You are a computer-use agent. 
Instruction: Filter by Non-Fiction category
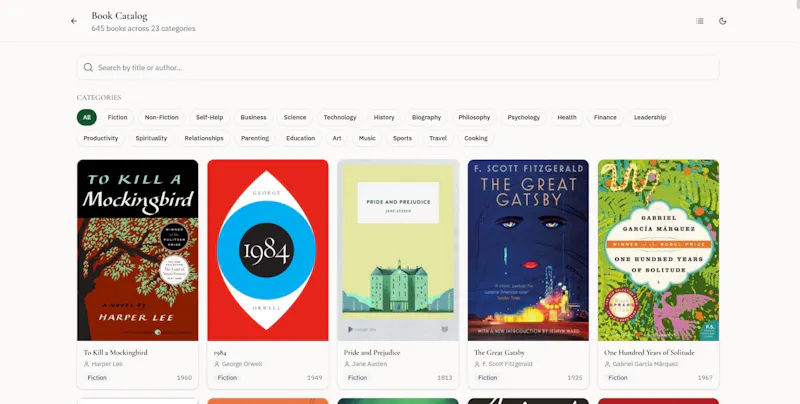[161, 117]
